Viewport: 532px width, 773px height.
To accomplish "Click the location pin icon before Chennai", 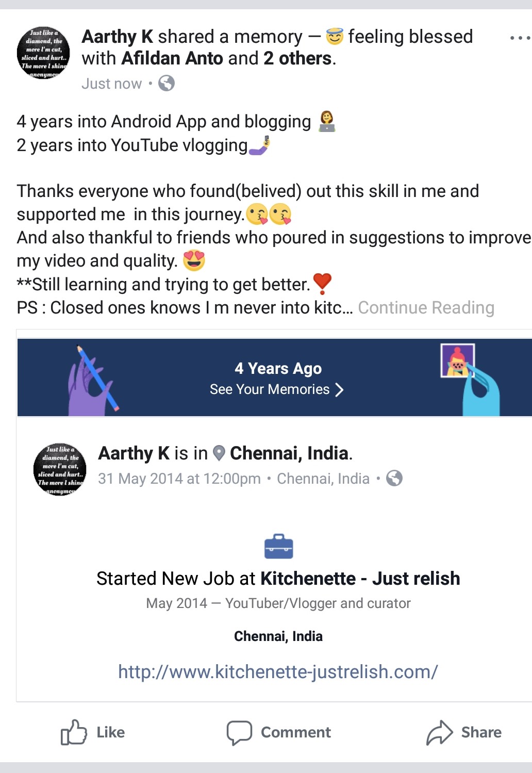I will pyautogui.click(x=219, y=453).
